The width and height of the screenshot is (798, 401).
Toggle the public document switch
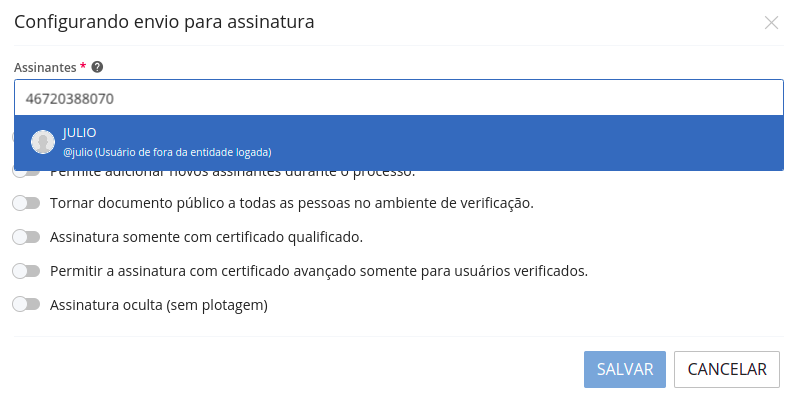click(26, 203)
